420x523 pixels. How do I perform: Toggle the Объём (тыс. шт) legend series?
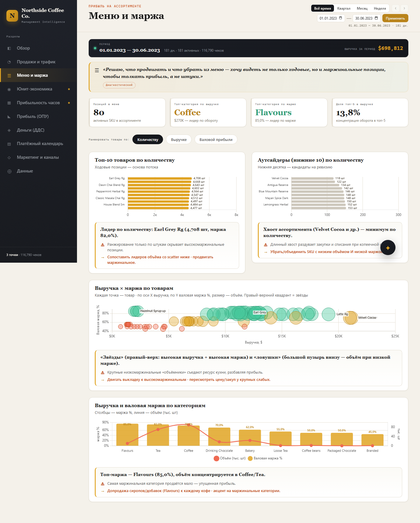tap(230, 458)
